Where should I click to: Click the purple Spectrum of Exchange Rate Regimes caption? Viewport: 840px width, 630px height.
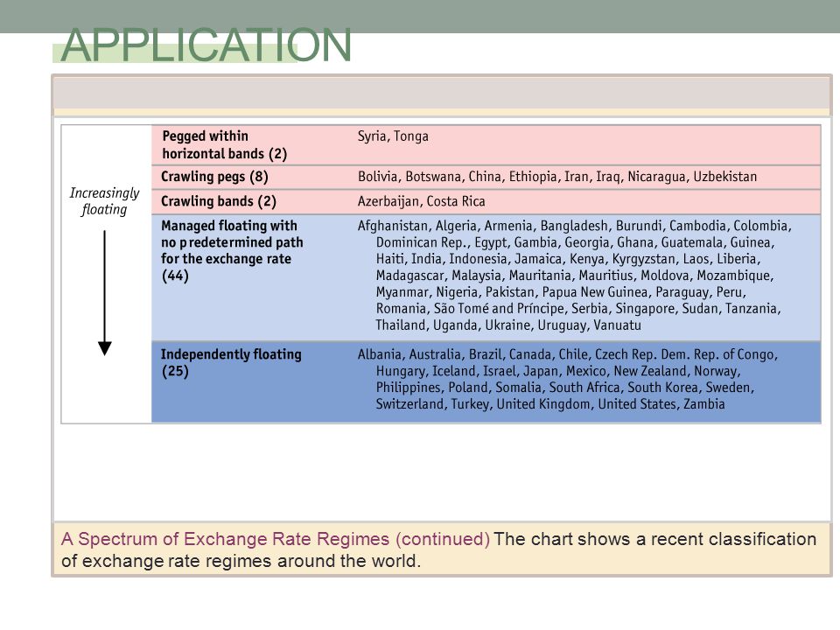click(276, 539)
